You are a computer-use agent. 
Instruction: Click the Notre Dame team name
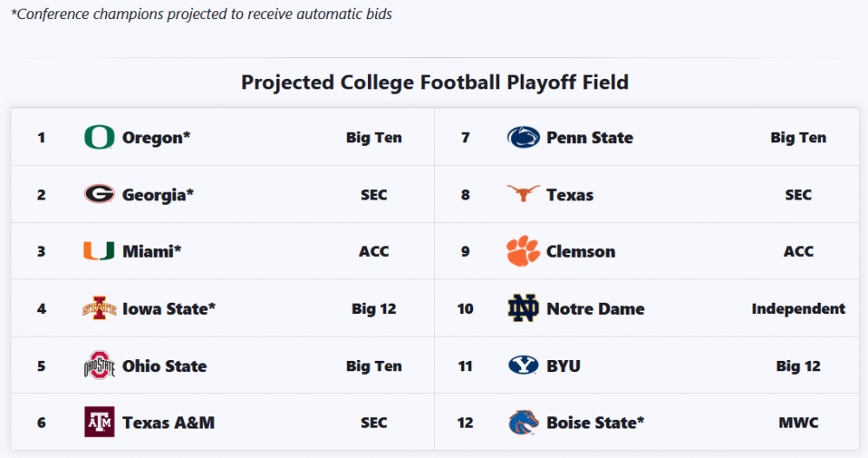click(595, 309)
